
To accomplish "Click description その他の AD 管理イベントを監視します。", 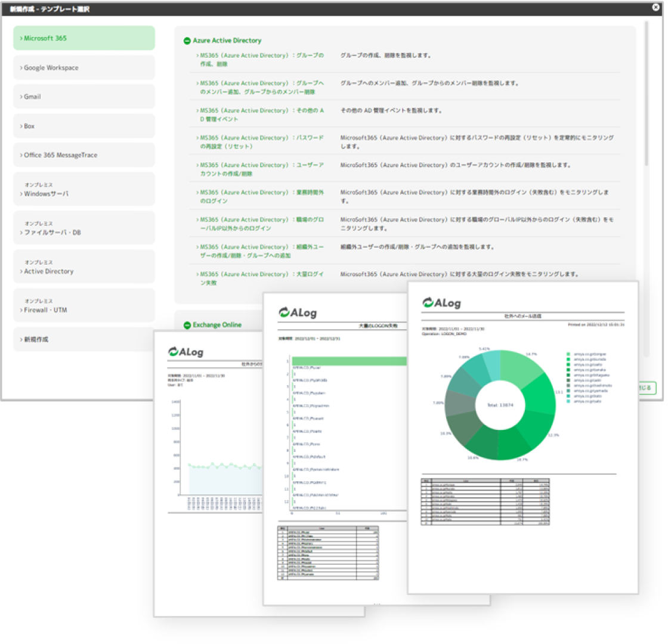I will coord(391,110).
